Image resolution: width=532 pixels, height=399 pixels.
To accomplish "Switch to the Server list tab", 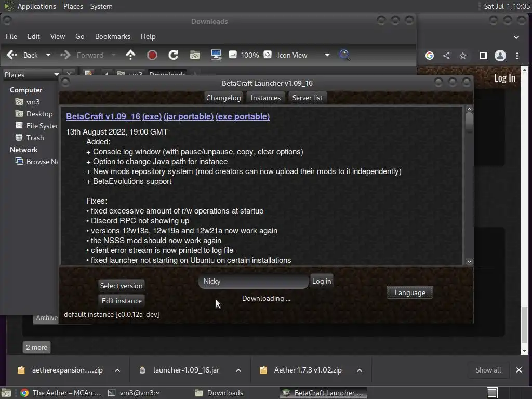I will coord(308,98).
